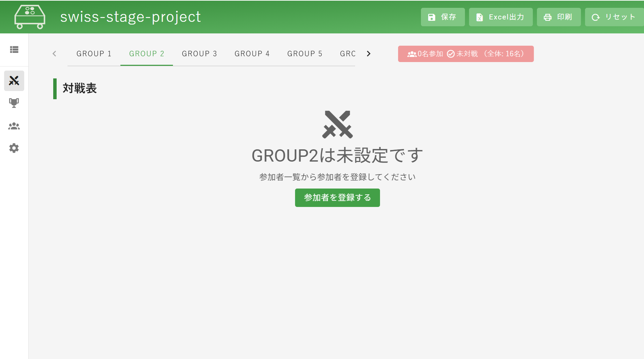The image size is (644, 359).
Task: Select the GROUP 3 tab
Action: [x=200, y=54]
